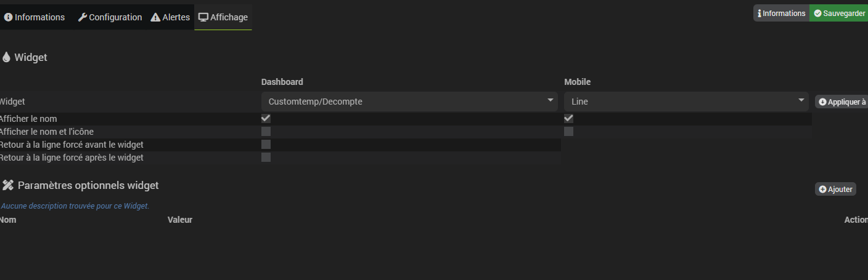This screenshot has width=868, height=280.
Task: Click the Appliquer à button
Action: pos(842,102)
